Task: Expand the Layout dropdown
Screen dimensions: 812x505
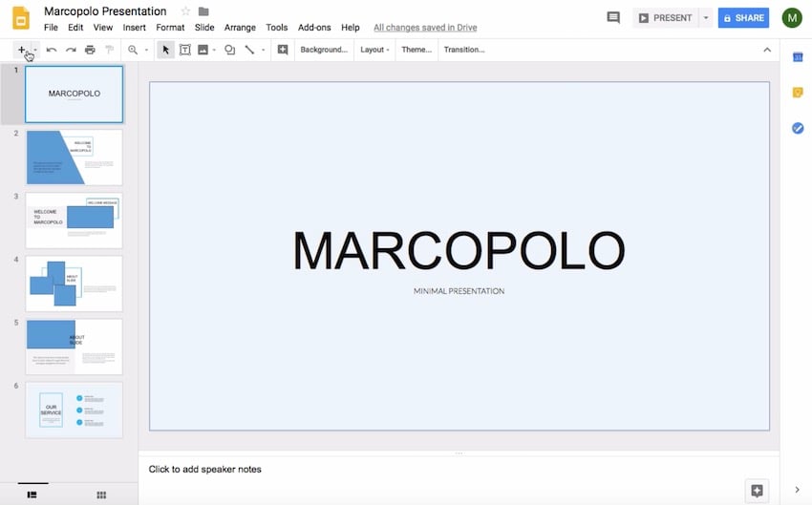Action: pyautogui.click(x=374, y=50)
